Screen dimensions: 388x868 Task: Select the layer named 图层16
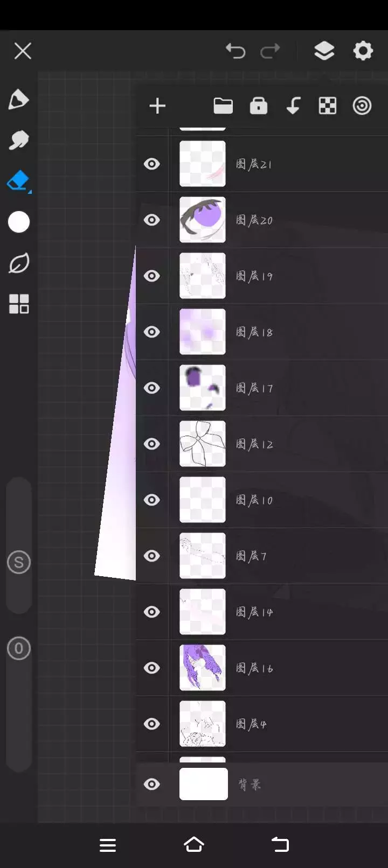[262, 668]
